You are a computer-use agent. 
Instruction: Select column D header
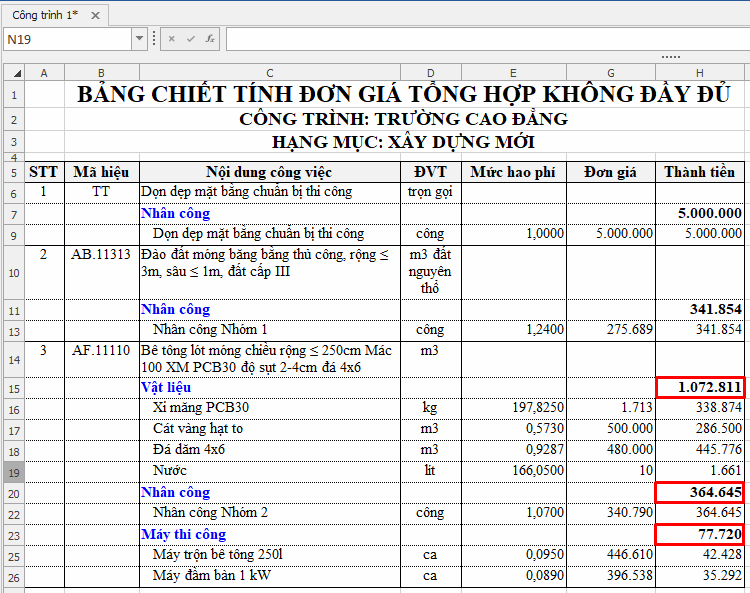click(430, 73)
